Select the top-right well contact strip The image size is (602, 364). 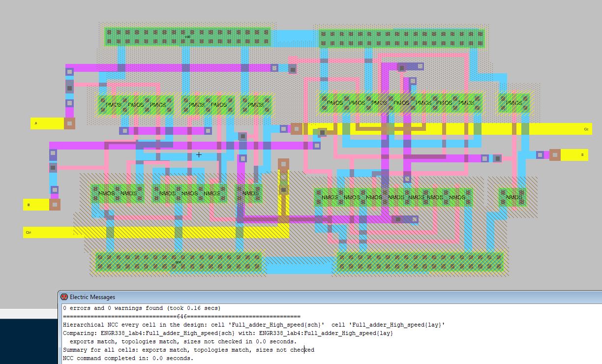pyautogui.click(x=401, y=38)
